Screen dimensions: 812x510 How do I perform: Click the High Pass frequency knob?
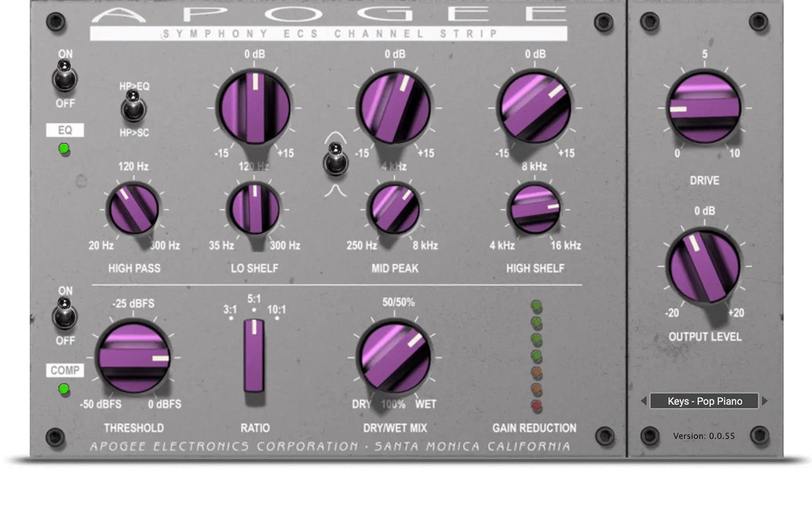(x=133, y=209)
